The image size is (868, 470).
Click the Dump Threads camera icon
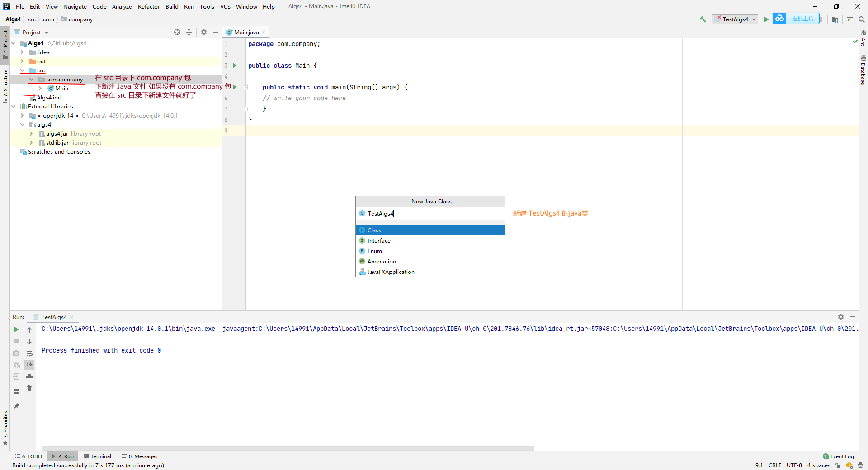(16, 353)
